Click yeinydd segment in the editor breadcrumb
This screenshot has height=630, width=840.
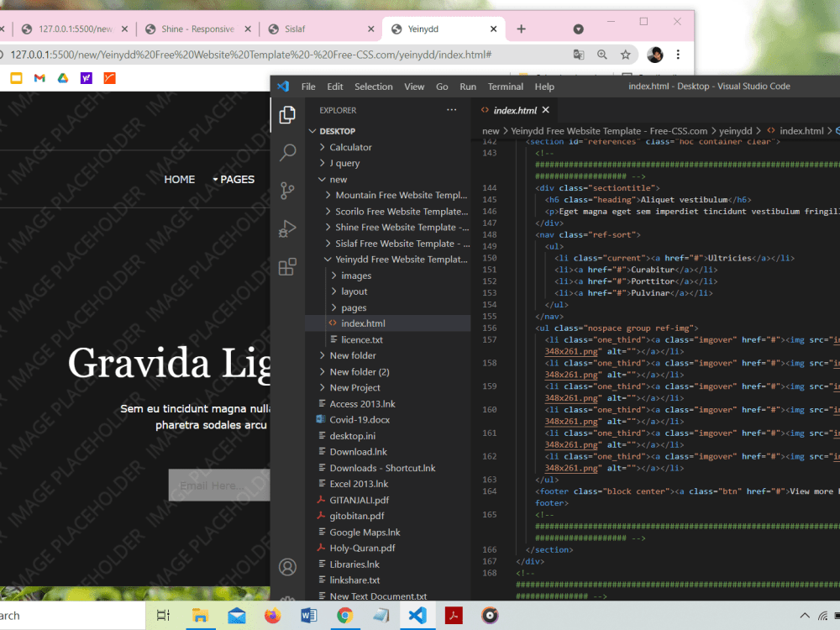(x=736, y=131)
